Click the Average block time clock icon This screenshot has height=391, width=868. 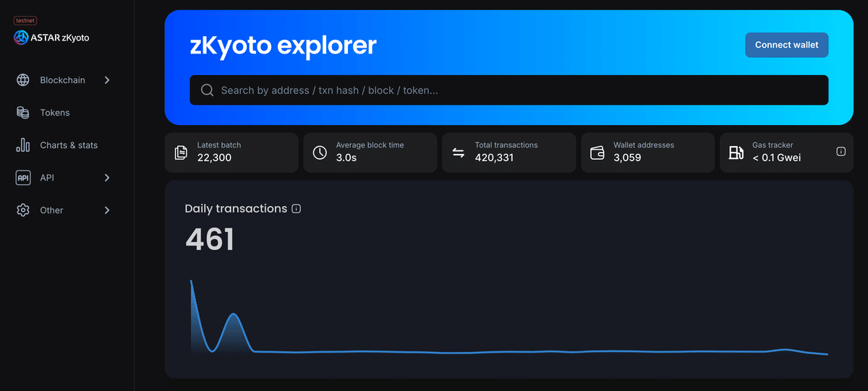pyautogui.click(x=320, y=152)
